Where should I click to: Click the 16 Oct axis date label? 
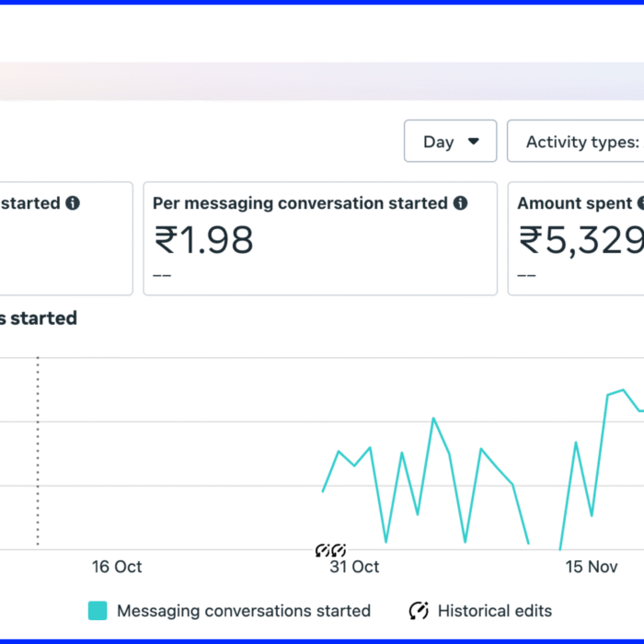click(117, 567)
